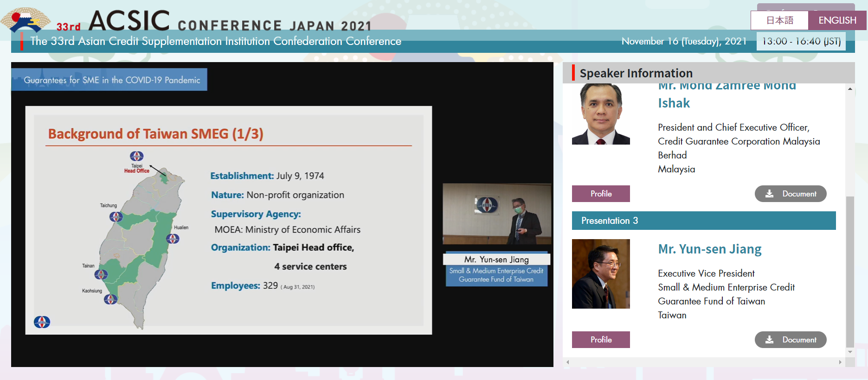The height and width of the screenshot is (380, 868).
Task: Open Profile for Mr. Yun-sen Jiang
Action: [x=601, y=340]
